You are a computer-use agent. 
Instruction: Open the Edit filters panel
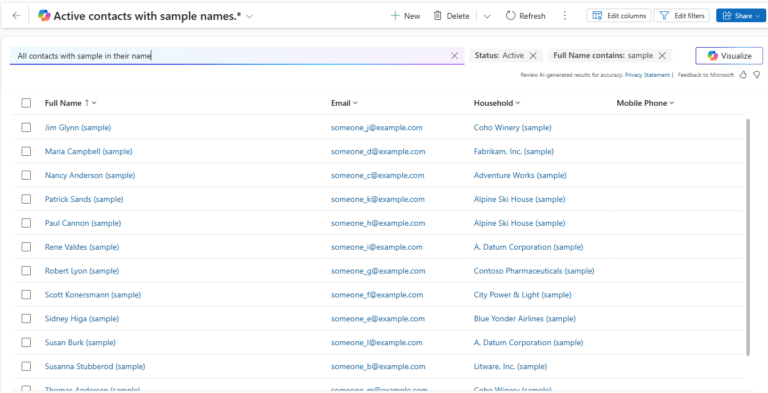(x=682, y=16)
